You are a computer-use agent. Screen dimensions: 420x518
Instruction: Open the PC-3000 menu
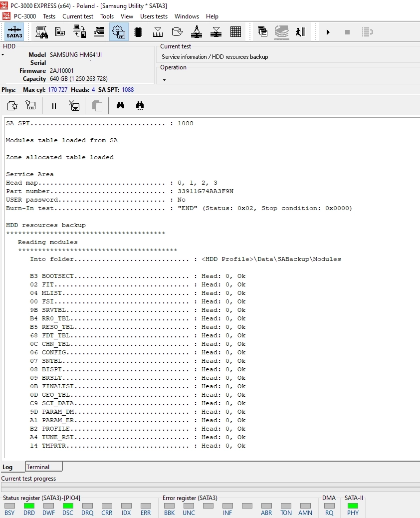[x=25, y=16]
